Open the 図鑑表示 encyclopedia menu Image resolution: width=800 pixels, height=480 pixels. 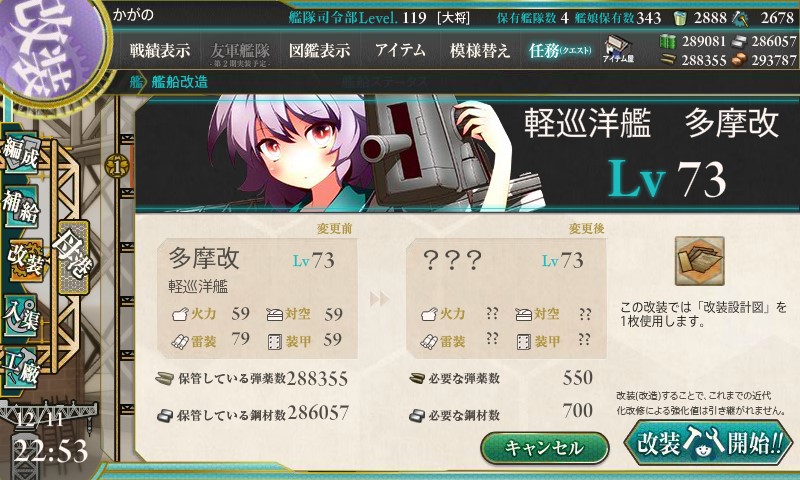coord(320,50)
